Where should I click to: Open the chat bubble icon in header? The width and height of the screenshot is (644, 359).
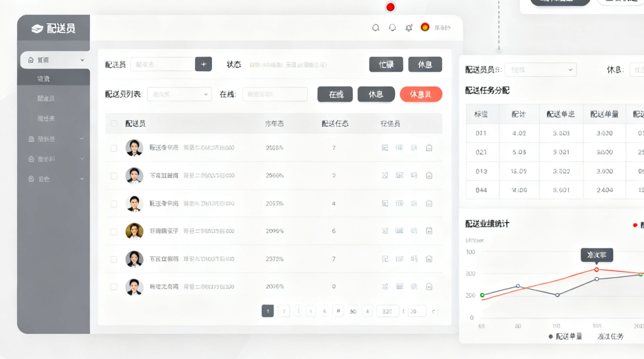coord(392,28)
